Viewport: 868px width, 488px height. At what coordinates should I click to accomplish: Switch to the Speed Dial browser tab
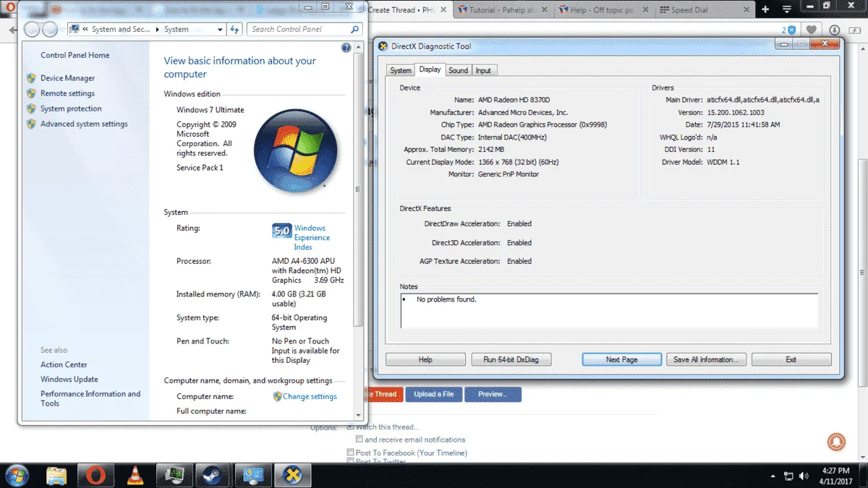click(x=705, y=10)
